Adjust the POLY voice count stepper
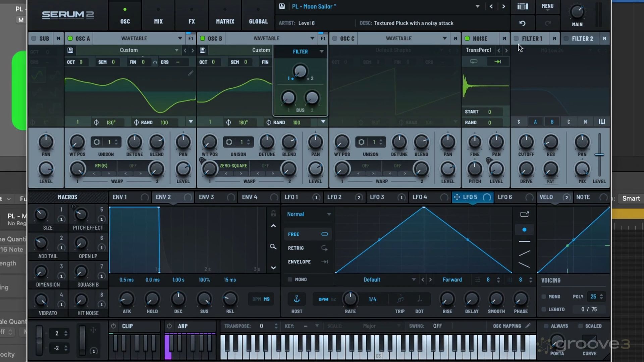The image size is (644, 362). 601,297
